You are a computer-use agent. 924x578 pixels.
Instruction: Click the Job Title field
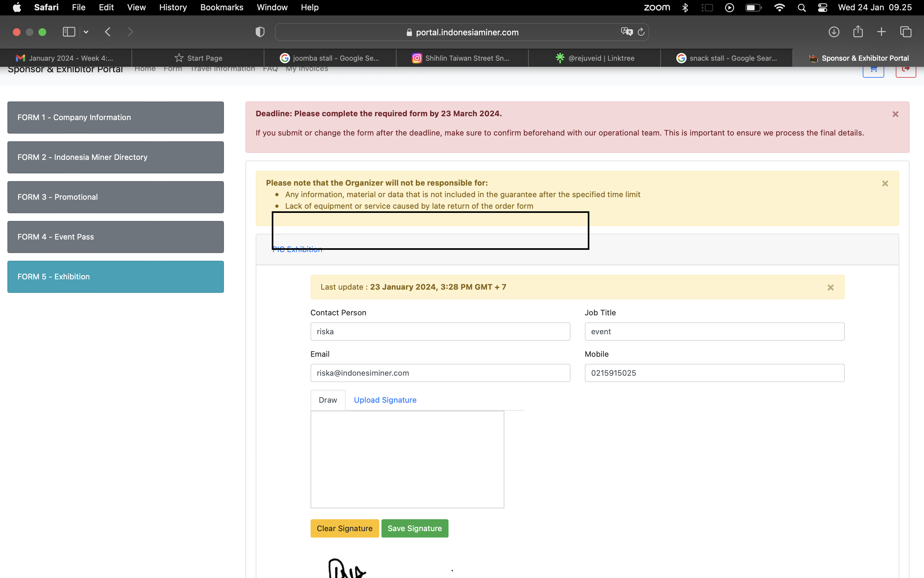pos(714,331)
